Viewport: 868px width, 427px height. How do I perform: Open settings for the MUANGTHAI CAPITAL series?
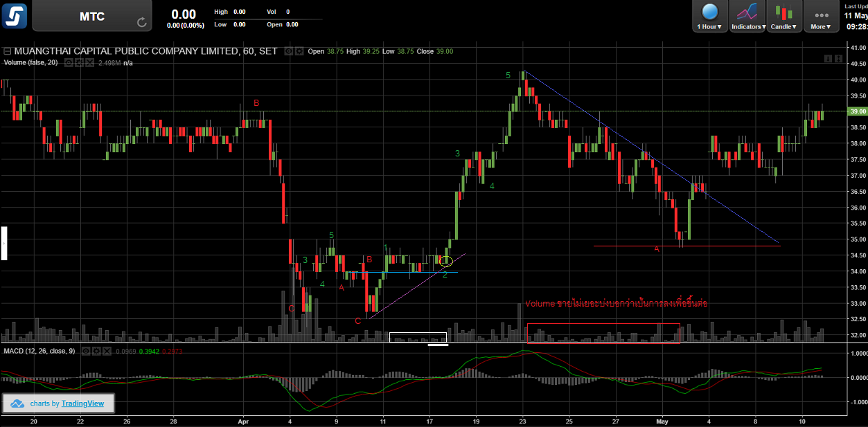tap(299, 51)
